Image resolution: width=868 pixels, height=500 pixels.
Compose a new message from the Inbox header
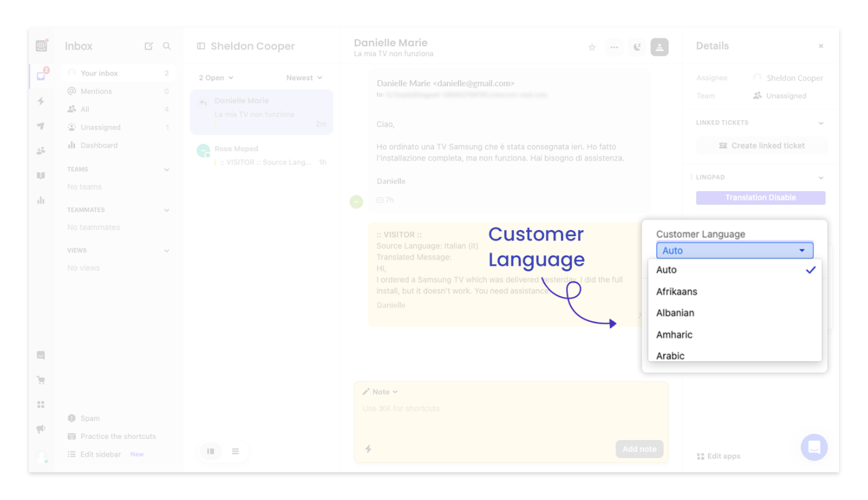coord(148,46)
